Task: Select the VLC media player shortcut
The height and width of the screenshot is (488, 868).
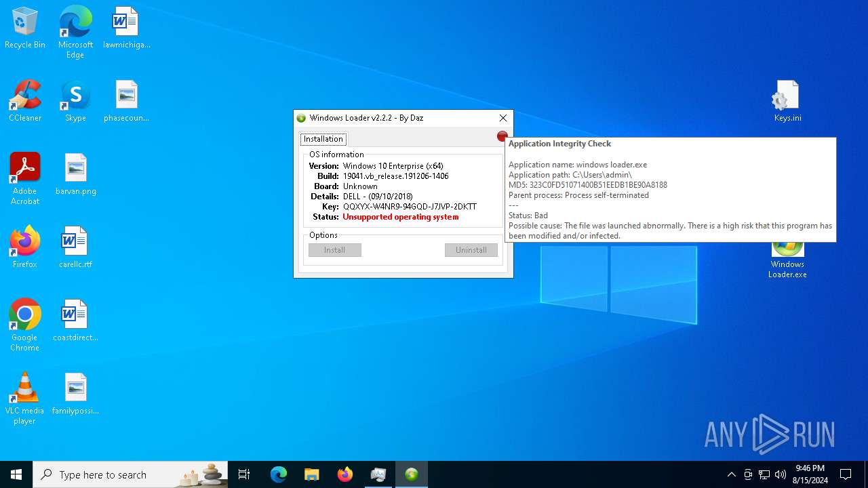Action: point(25,398)
